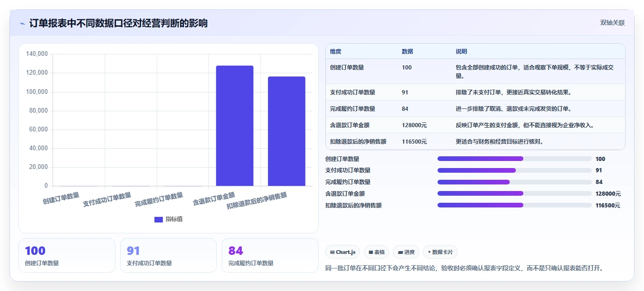Open the 支付成功订单数量 card showing 91
This screenshot has height=291, width=644.
point(169,255)
